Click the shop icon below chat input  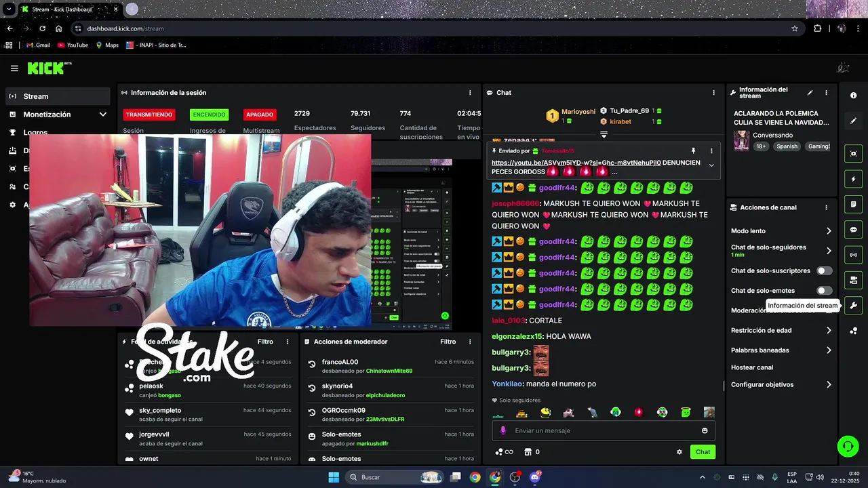[528, 452]
